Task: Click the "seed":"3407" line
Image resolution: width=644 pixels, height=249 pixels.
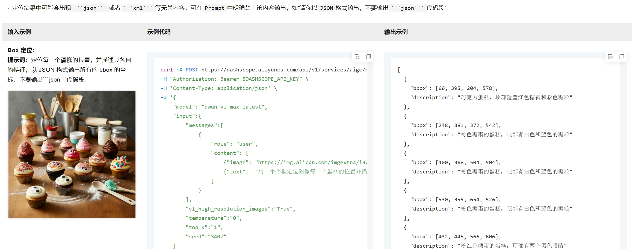Action: point(206,237)
